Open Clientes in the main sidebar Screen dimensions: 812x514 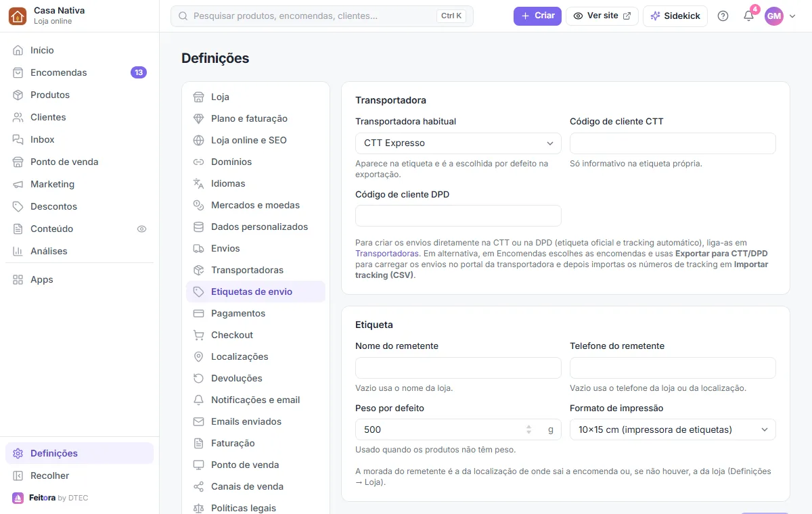(x=79, y=117)
